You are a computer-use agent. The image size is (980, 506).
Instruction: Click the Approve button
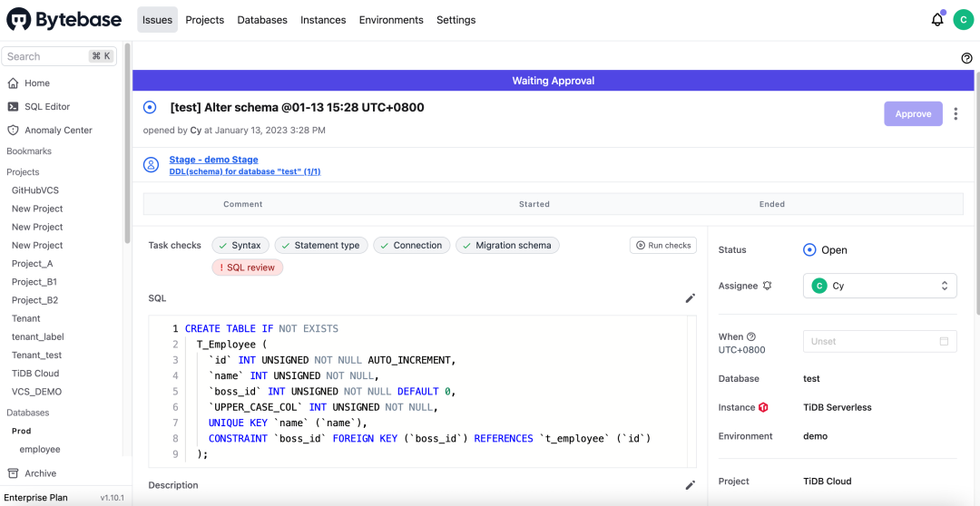(x=913, y=113)
